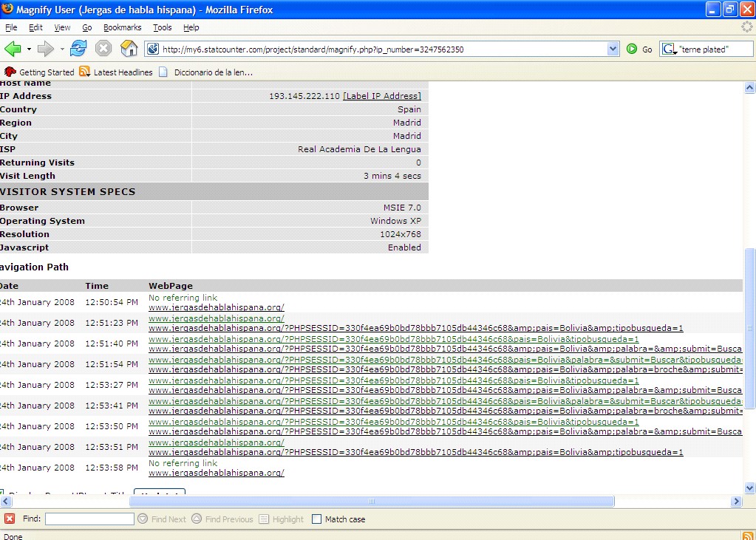Open the Getting Started bookmark
The image size is (756, 540).
(39, 72)
